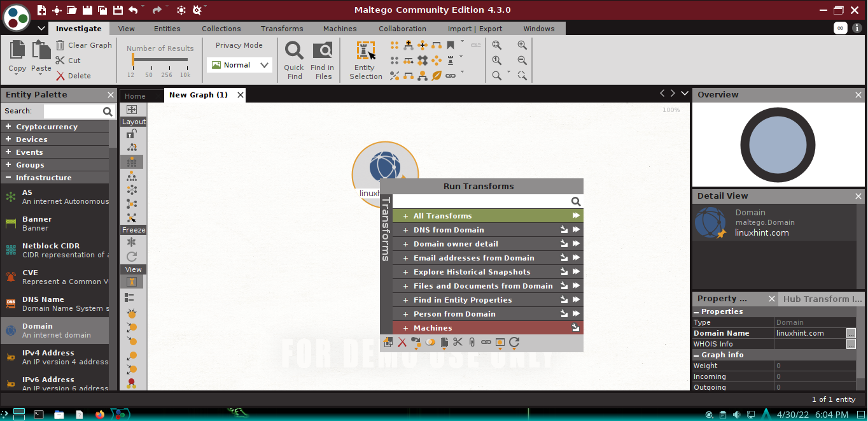Toggle the interactive organic layout button
This screenshot has height=421, width=868.
132,218
